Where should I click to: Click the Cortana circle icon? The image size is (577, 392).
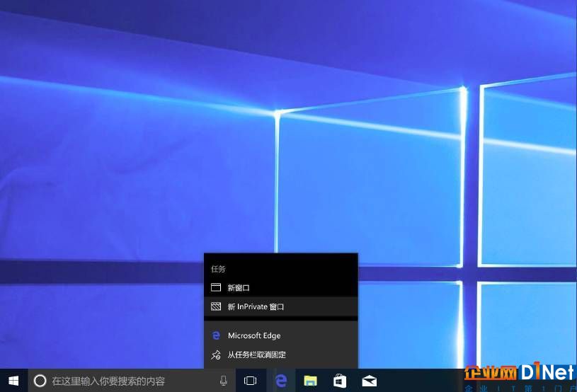click(x=40, y=381)
